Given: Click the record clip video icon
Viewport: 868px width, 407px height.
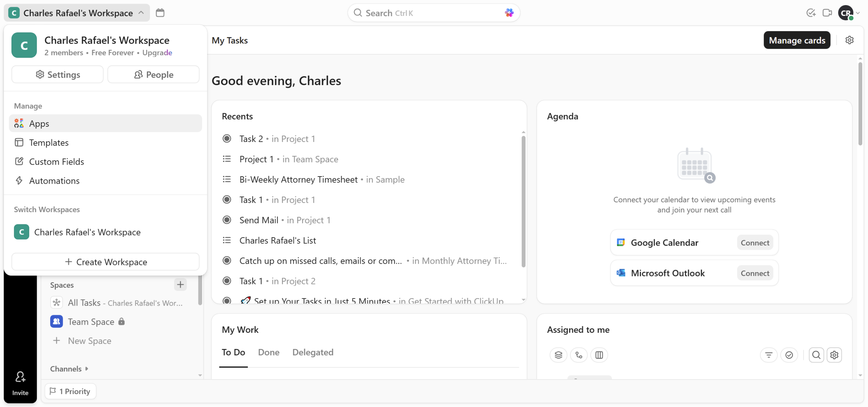Looking at the screenshot, I should coord(827,13).
